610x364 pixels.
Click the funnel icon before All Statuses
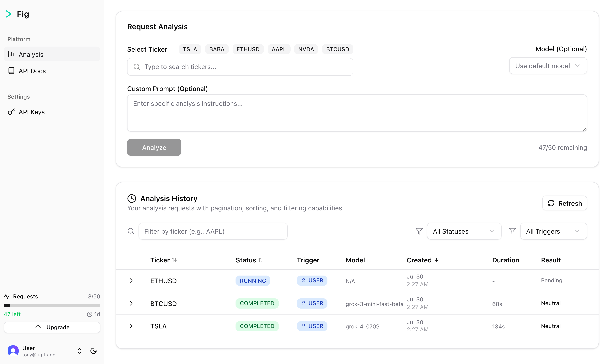coord(419,231)
